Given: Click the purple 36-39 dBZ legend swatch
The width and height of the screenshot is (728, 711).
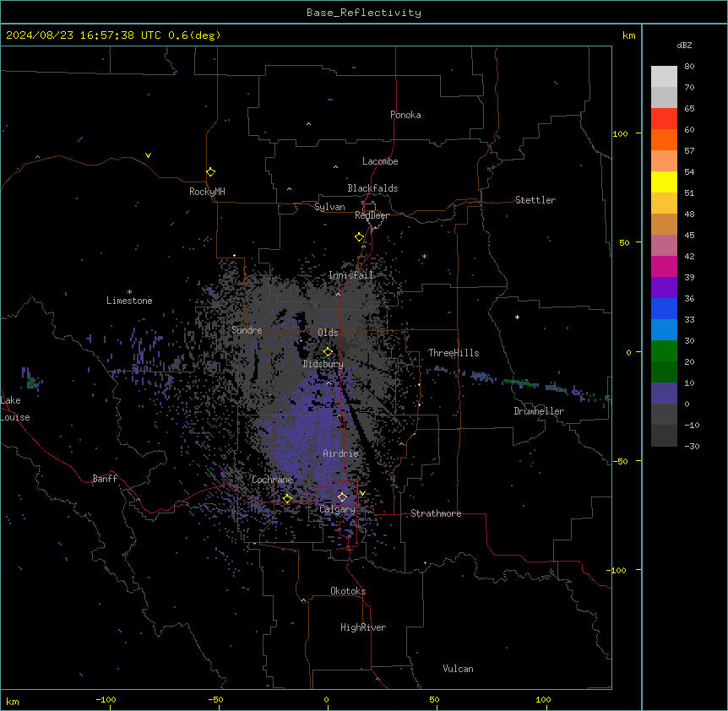Looking at the screenshot, I should tap(664, 288).
